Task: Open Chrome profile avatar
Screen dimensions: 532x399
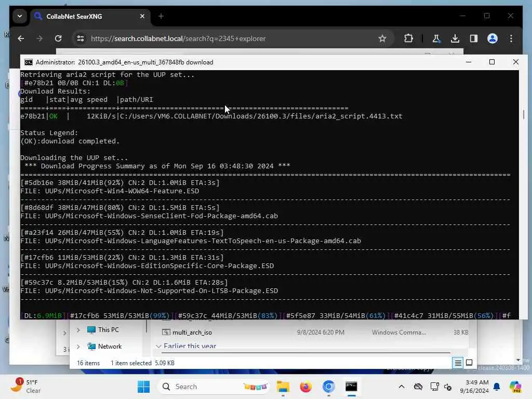Action: point(493,38)
